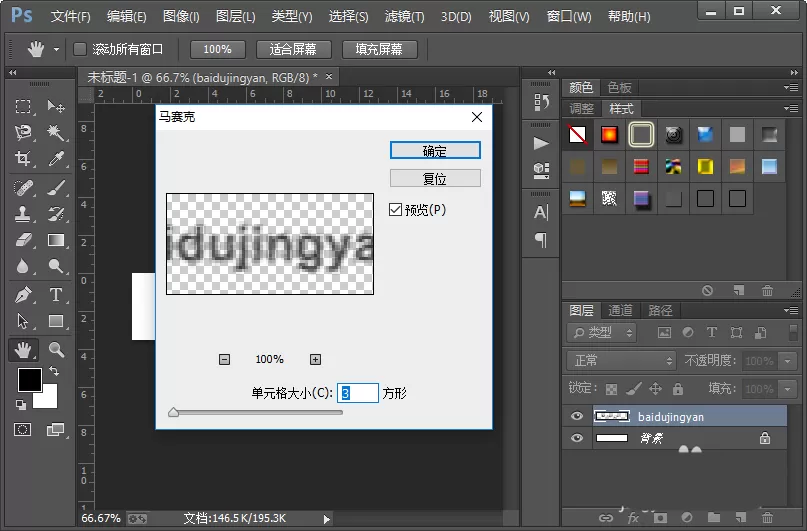Expand the 不透明度 opacity dropdown arrow

(787, 361)
